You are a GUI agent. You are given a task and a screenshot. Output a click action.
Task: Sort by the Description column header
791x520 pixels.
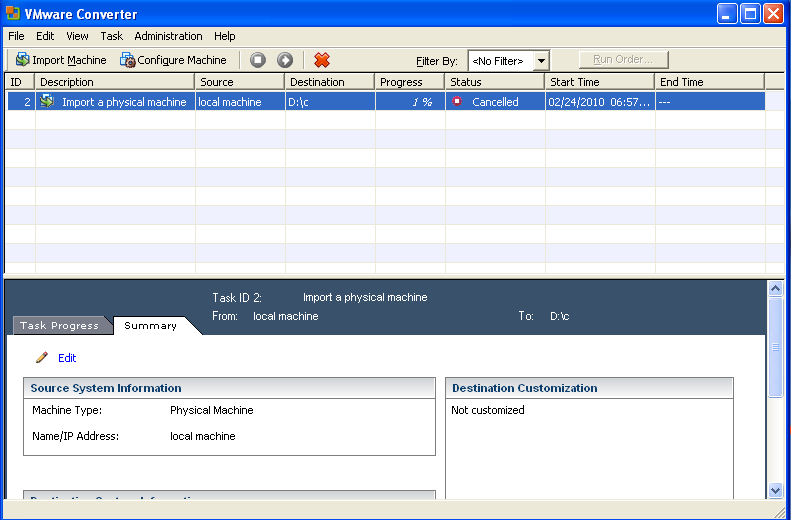115,82
